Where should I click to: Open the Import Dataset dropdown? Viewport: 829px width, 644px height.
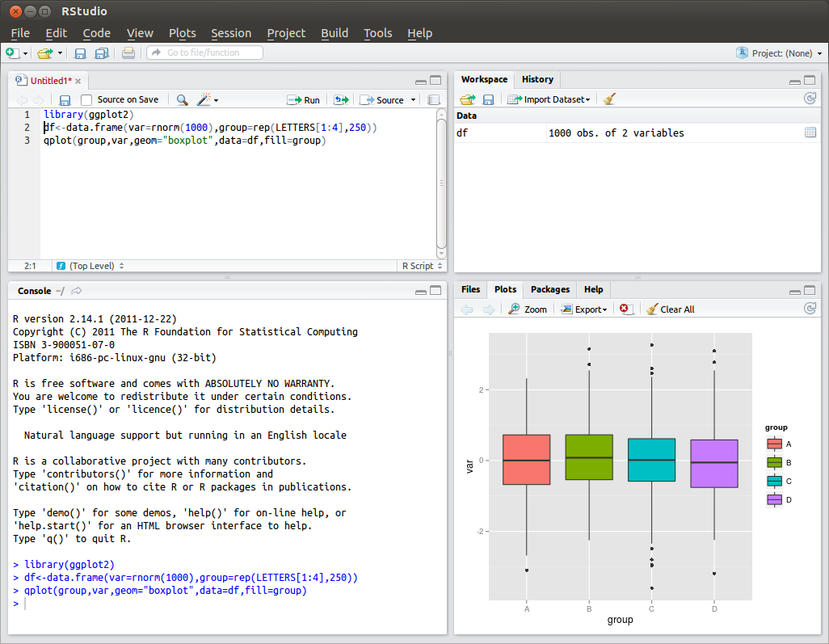(549, 99)
